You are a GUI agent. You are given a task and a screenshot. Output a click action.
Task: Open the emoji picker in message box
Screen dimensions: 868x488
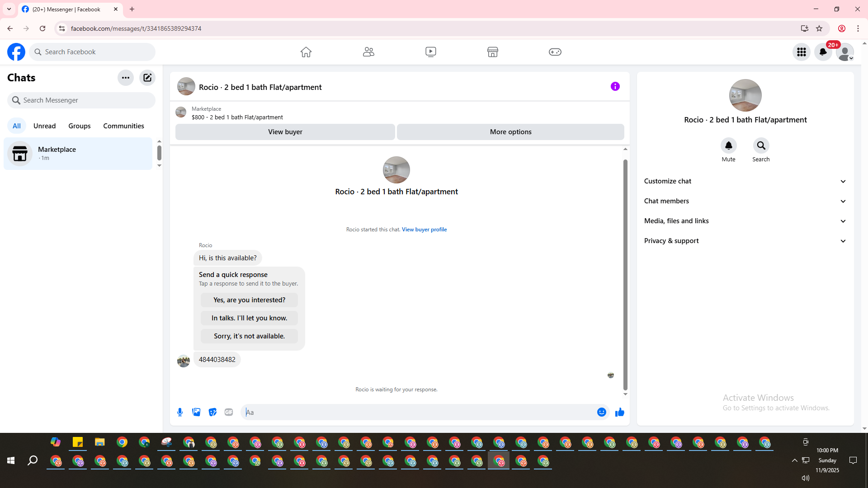601,412
